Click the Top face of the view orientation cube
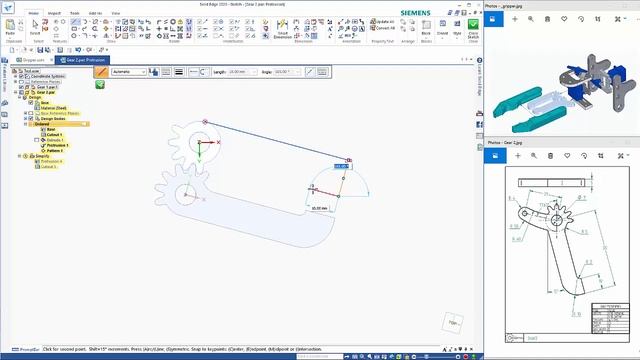 click(x=453, y=322)
